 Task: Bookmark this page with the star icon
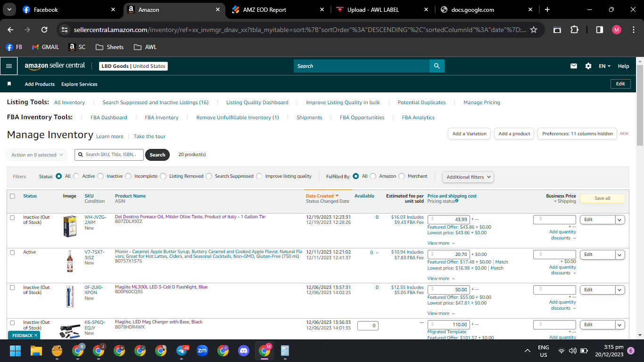point(534,30)
